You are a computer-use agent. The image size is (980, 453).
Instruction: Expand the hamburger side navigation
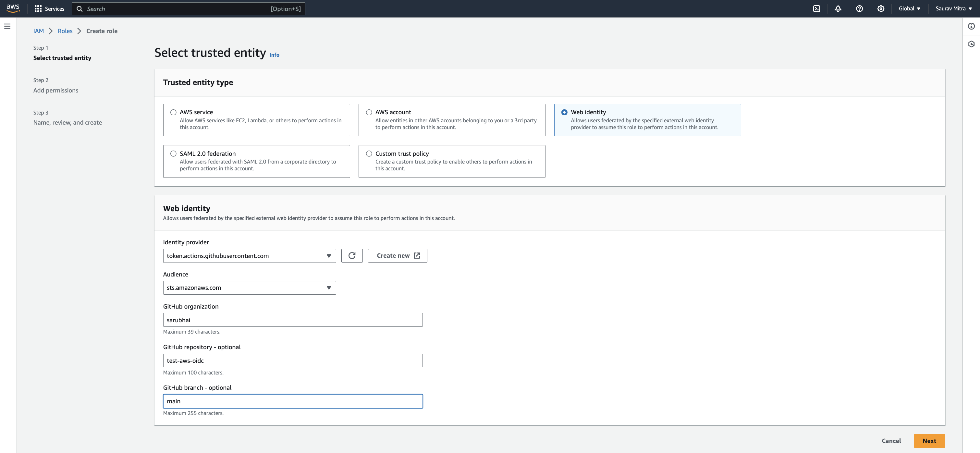tap(7, 26)
